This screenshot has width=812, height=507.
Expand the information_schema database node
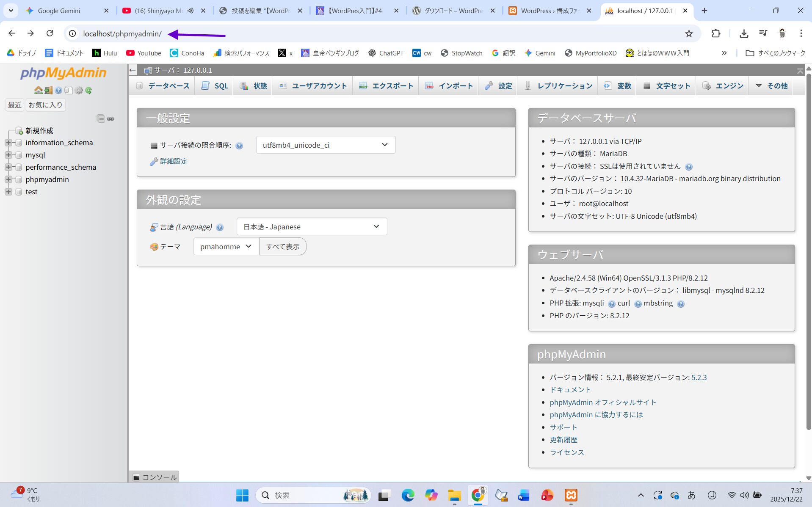tap(8, 143)
